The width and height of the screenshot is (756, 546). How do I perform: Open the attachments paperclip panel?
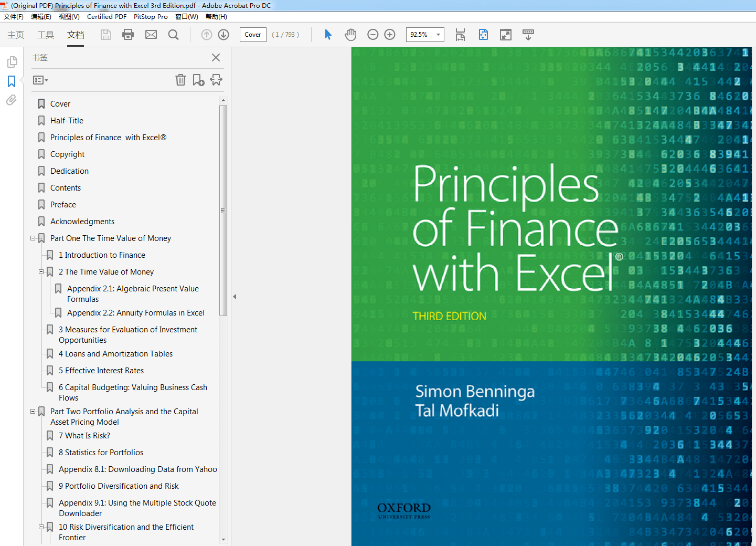point(11,100)
